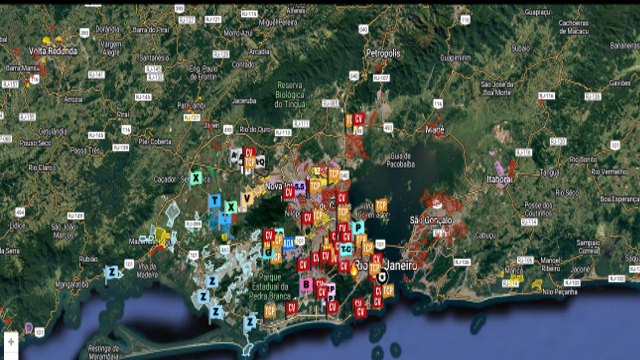Select the black circle marker near Rio de Janeiro
This screenshot has width=640, height=360.
[382, 278]
